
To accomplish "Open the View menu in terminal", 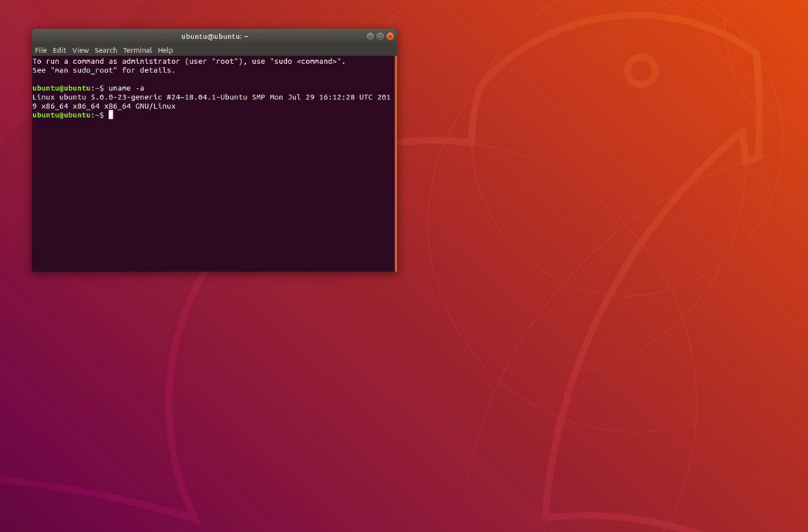I will (x=80, y=50).
